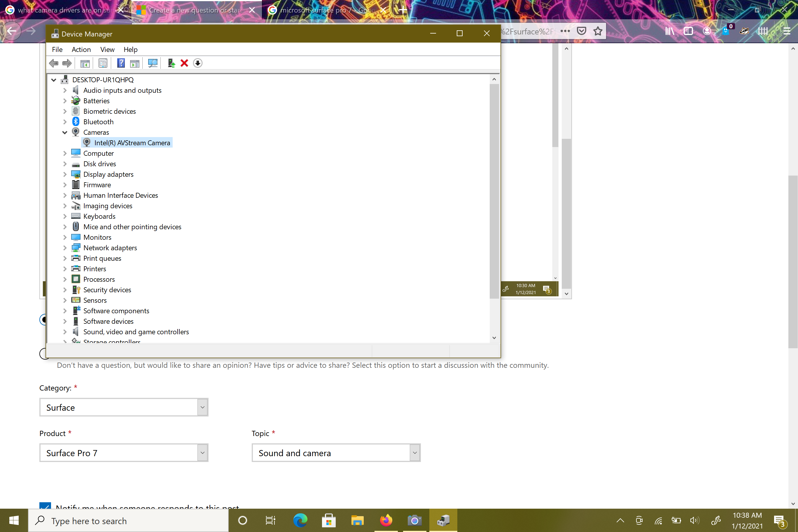Open the View menu
Screen dimensions: 798x532
pos(107,50)
